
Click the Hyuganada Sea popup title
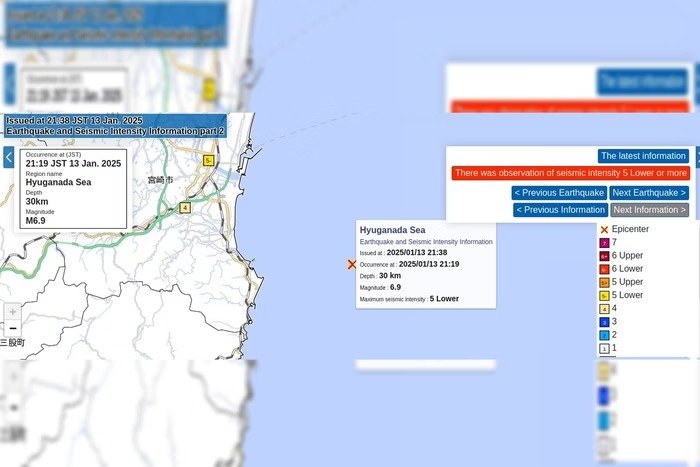[385, 230]
